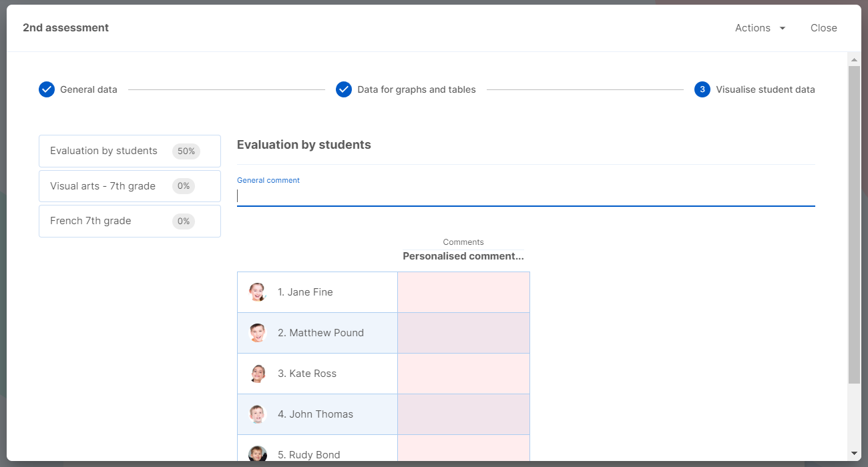Screen dimensions: 868x467
Task: Click the General data step checkmark icon
Action: [47, 89]
